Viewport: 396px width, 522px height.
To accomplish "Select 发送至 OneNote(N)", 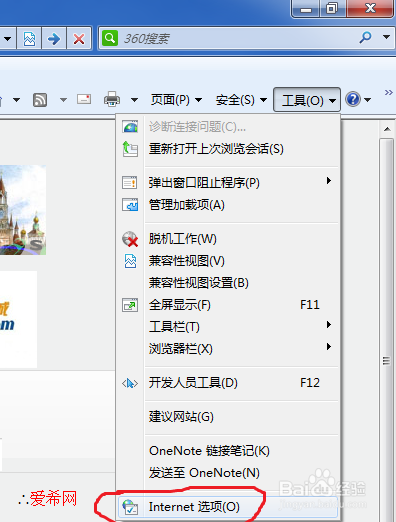I will (228, 473).
